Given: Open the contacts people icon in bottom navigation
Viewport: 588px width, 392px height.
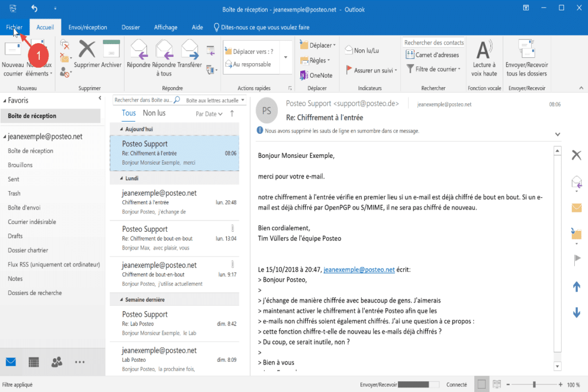Looking at the screenshot, I should [x=56, y=362].
